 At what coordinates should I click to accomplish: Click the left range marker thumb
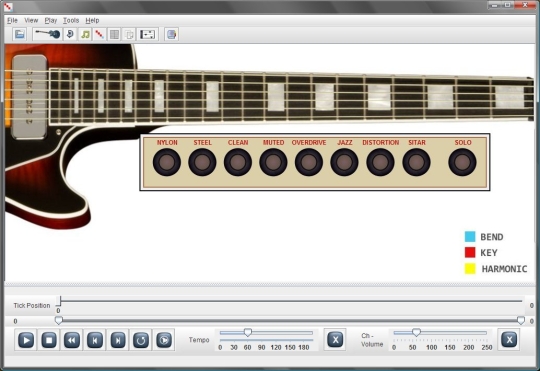click(59, 321)
